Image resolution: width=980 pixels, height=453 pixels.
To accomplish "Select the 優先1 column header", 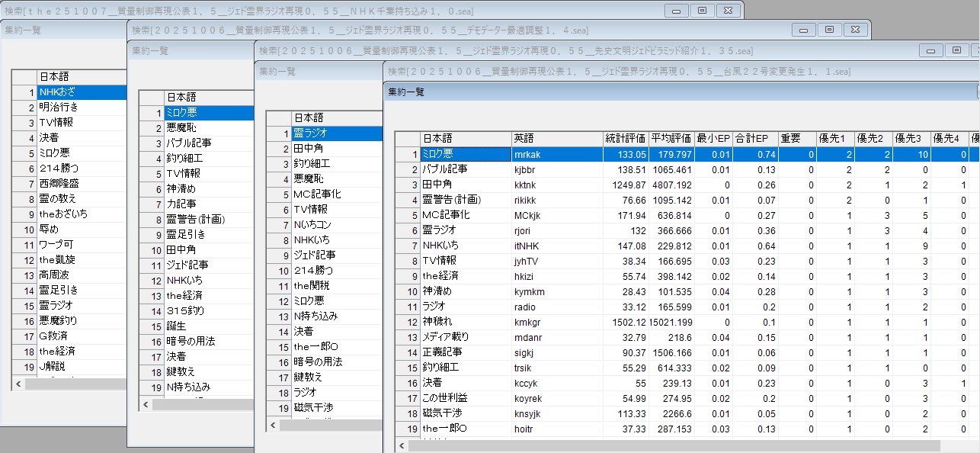I will (834, 138).
